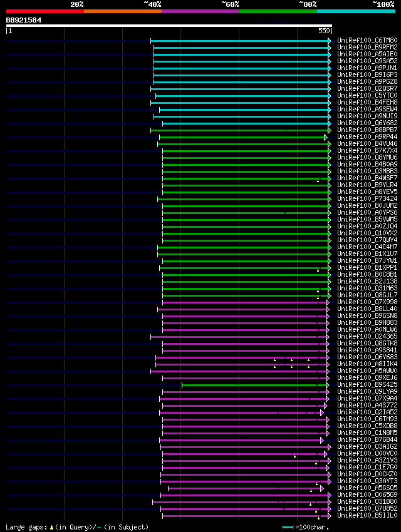
Task: Click the cyan alignment bar of UniRef100_A9NUI9
Action: 241,116
